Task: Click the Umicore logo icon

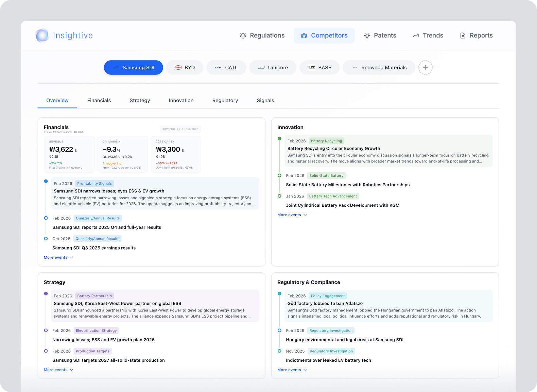Action: [x=261, y=68]
